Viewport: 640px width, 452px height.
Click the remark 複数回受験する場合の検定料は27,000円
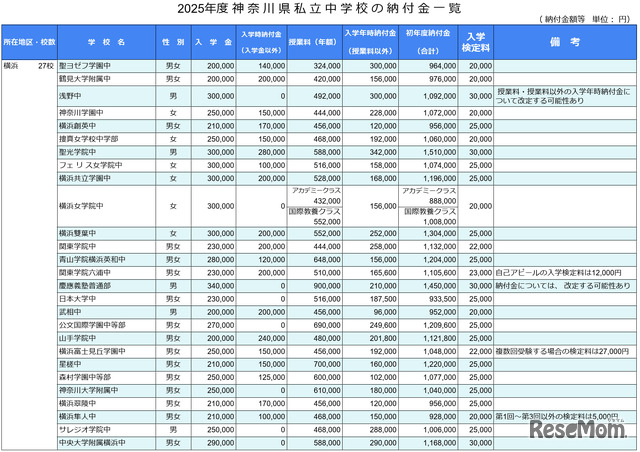pos(562,351)
